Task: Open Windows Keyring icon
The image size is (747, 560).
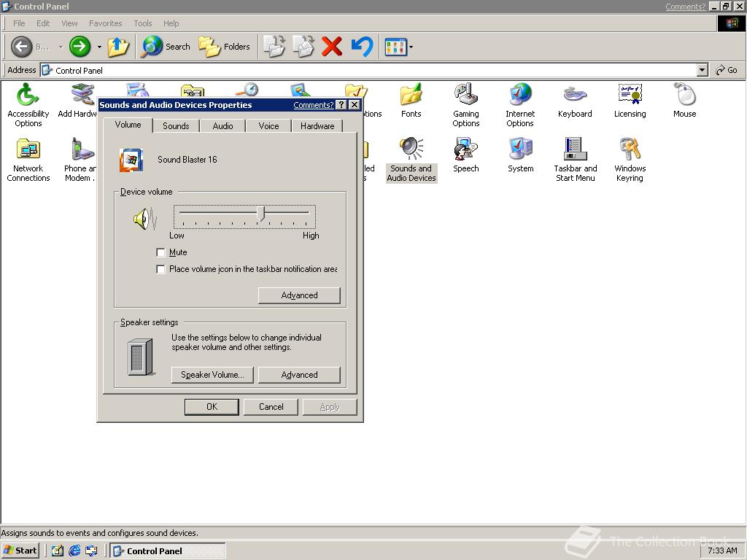Action: pos(630,160)
